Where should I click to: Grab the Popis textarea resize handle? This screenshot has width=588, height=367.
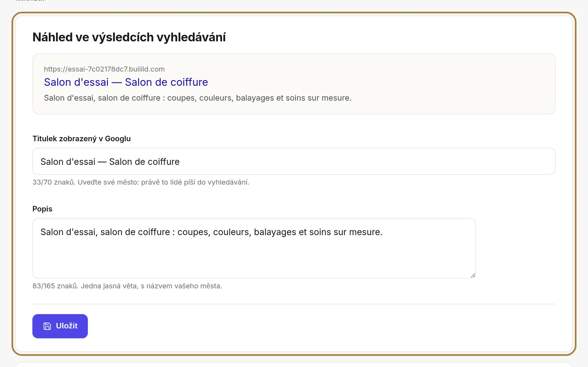point(472,275)
